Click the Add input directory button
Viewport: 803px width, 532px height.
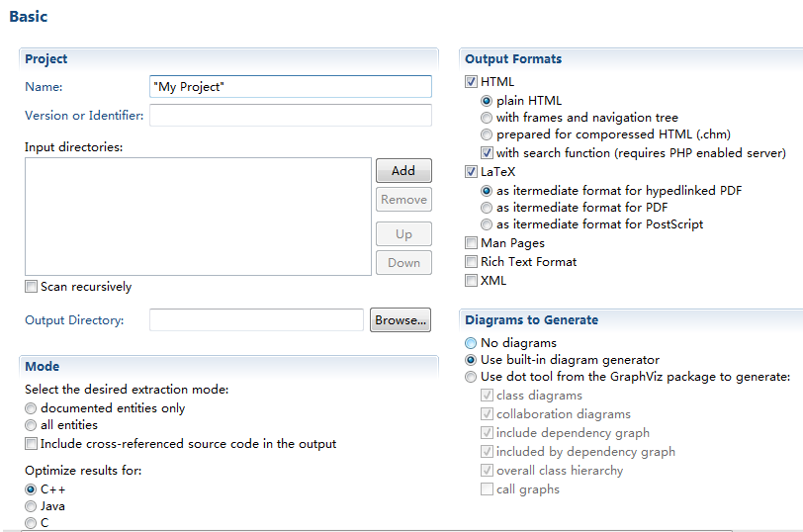tap(403, 170)
